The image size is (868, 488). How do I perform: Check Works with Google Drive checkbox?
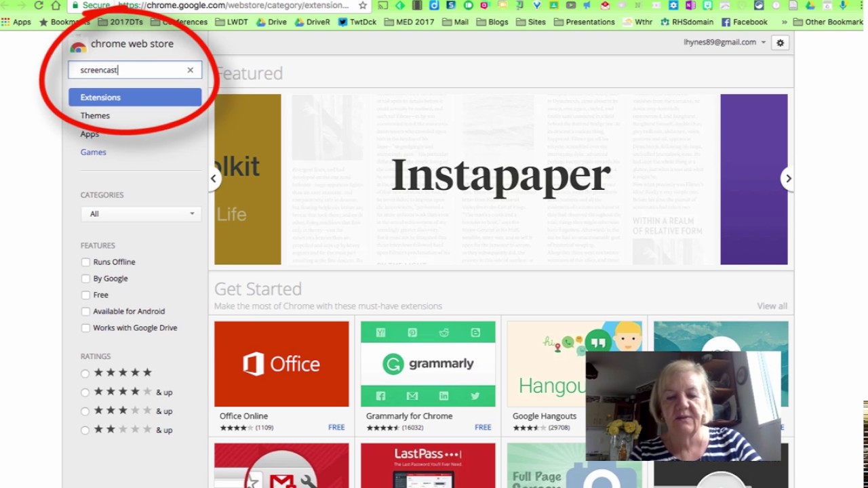[85, 328]
